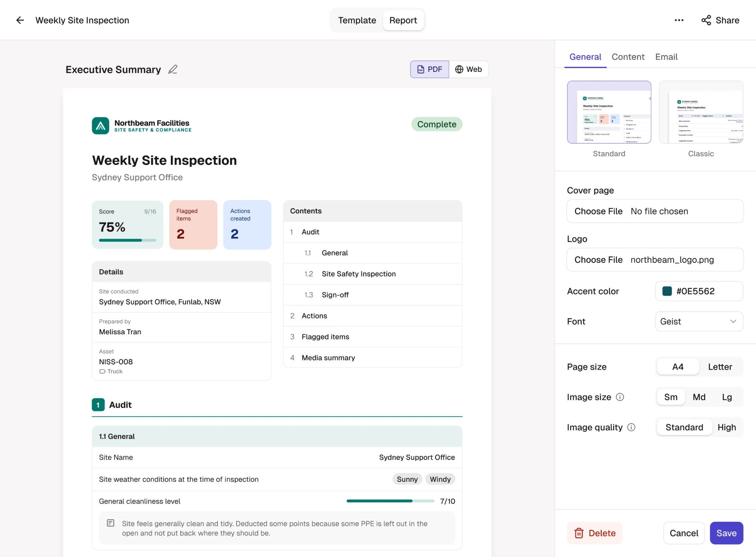The width and height of the screenshot is (756, 557).
Task: Select Letter page size
Action: click(720, 366)
